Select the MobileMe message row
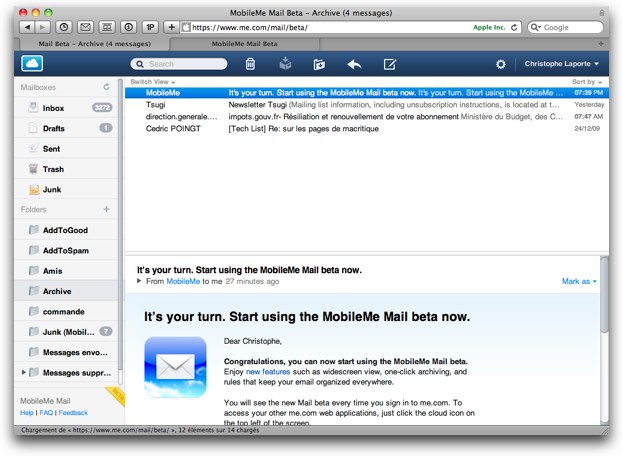This screenshot has height=456, width=622. (367, 92)
